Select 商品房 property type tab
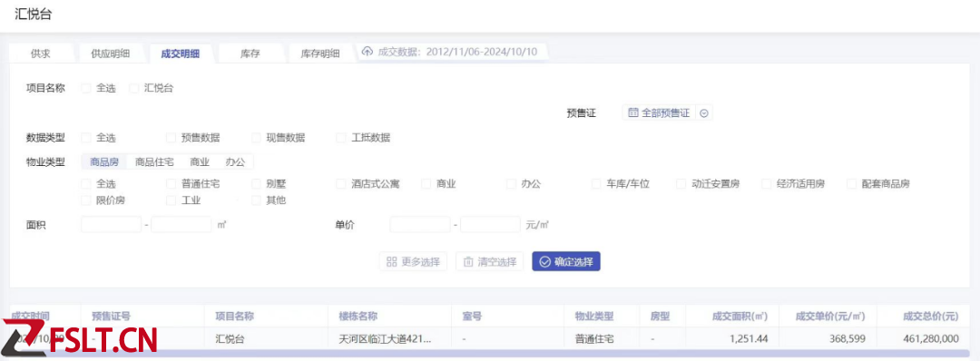The height and width of the screenshot is (361, 980). tap(104, 161)
